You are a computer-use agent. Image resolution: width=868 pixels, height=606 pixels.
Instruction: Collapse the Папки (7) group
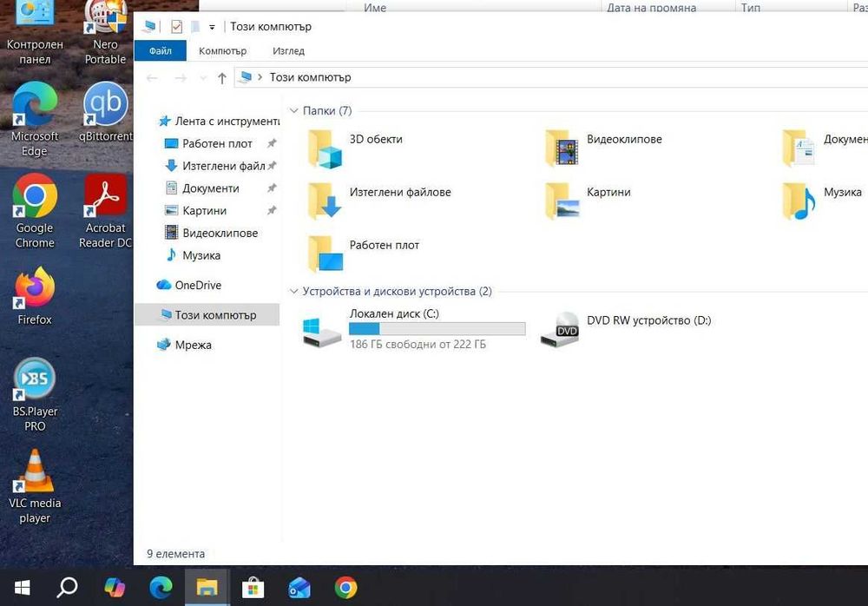pyautogui.click(x=294, y=111)
